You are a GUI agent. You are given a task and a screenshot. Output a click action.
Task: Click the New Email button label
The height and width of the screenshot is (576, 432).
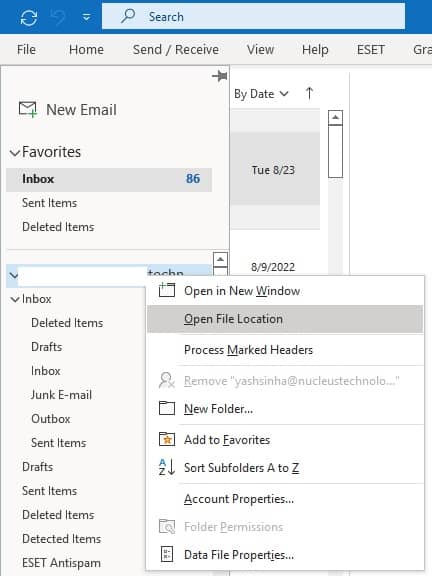point(81,110)
